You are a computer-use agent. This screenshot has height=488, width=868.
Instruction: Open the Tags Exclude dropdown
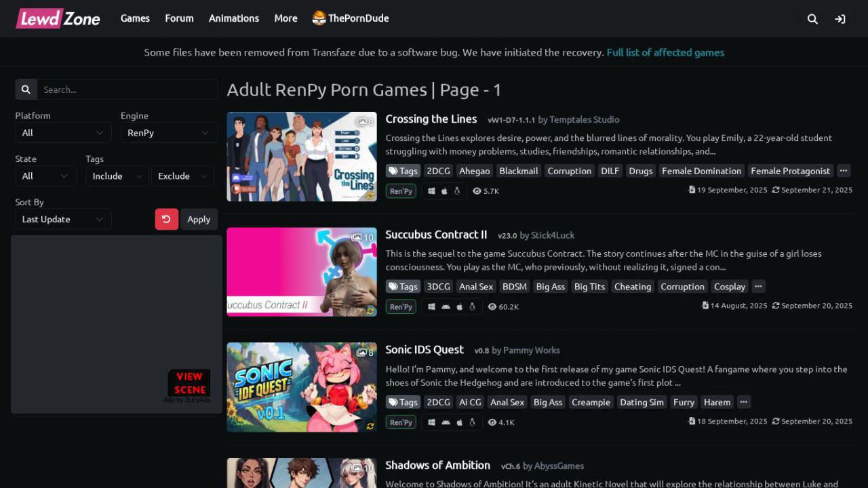click(x=182, y=176)
